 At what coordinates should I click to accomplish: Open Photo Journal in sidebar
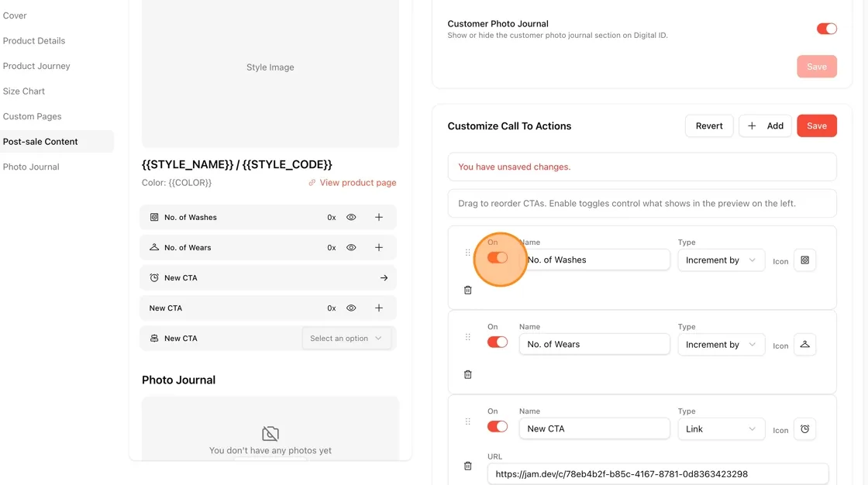pyautogui.click(x=31, y=167)
